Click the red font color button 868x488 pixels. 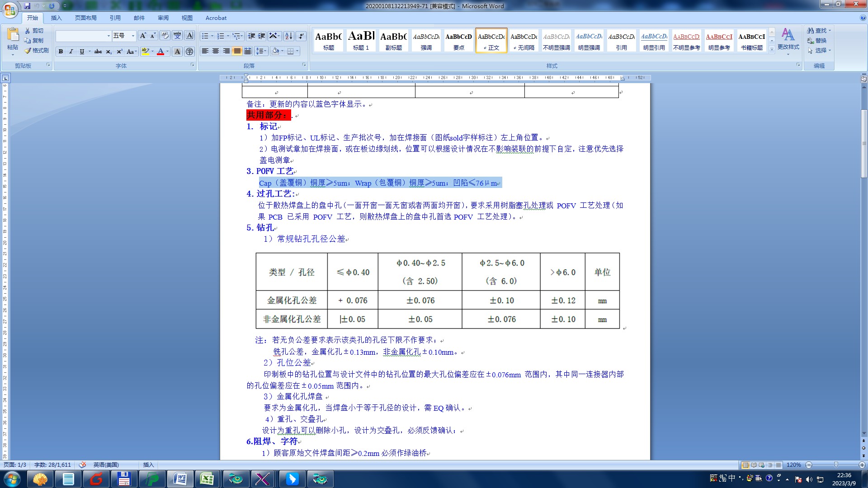(x=160, y=52)
